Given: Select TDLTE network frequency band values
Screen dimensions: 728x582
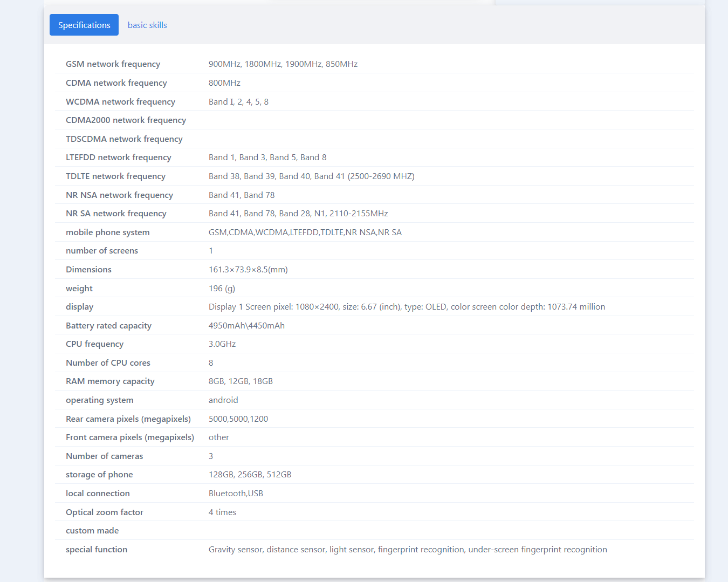Looking at the screenshot, I should click(x=311, y=176).
